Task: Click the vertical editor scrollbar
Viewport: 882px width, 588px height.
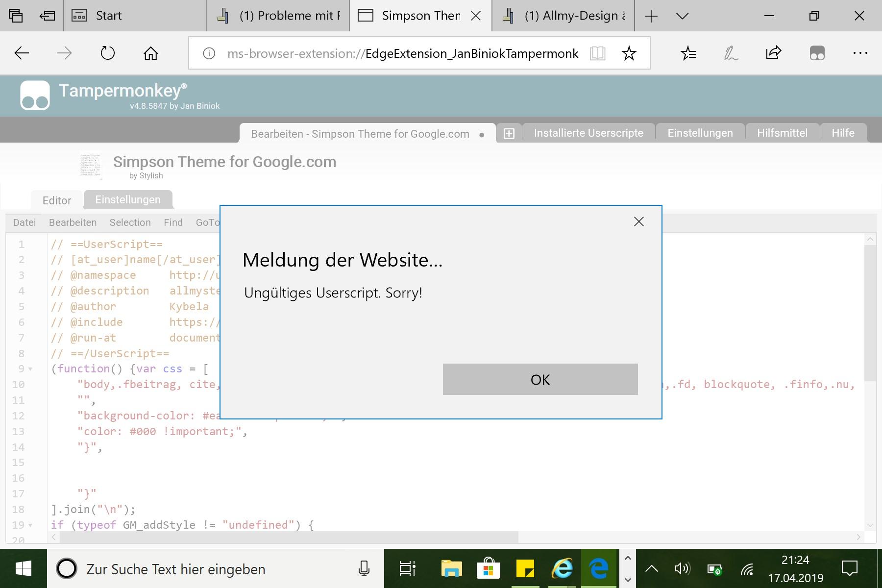Action: (870, 314)
